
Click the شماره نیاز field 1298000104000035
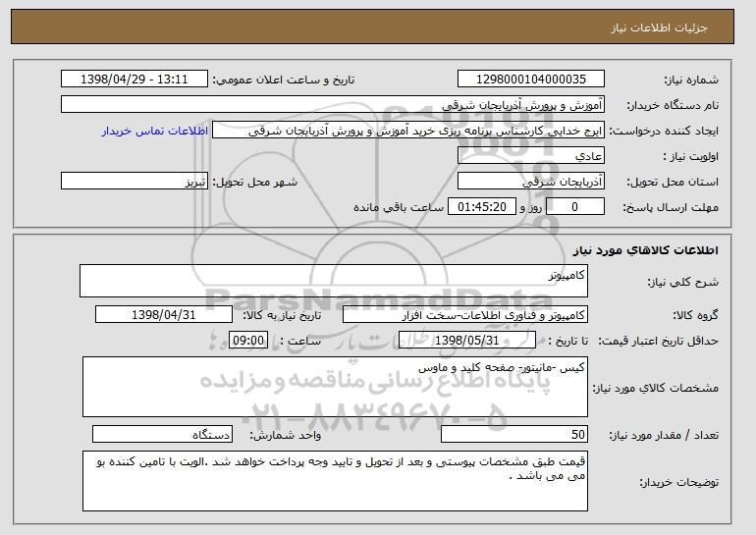click(531, 80)
